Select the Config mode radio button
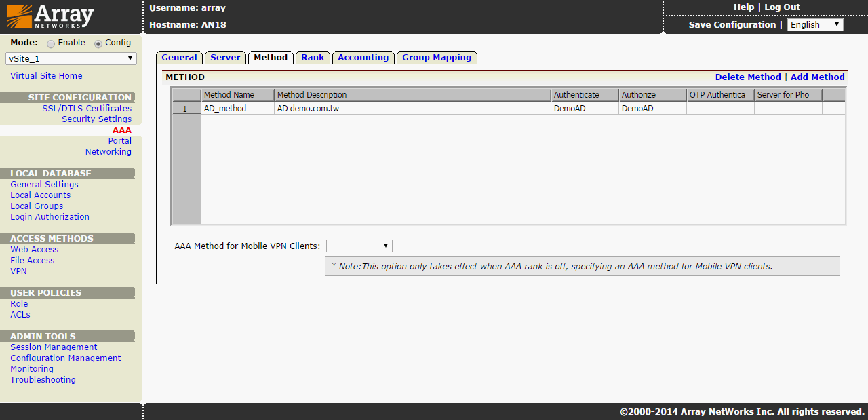Viewport: 868px width, 420px height. point(98,43)
